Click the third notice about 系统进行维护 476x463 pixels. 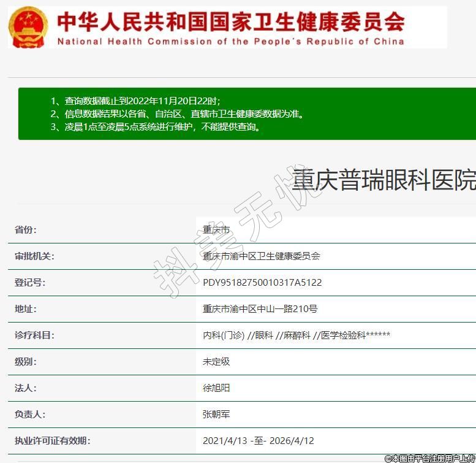click(156, 128)
